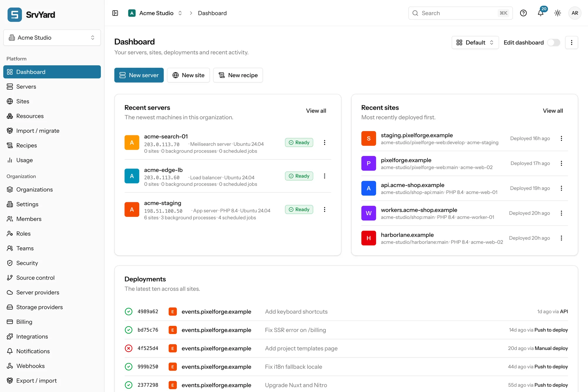Screen dimensions: 588x392
Task: Open the acme-staging server name
Action: point(163,203)
